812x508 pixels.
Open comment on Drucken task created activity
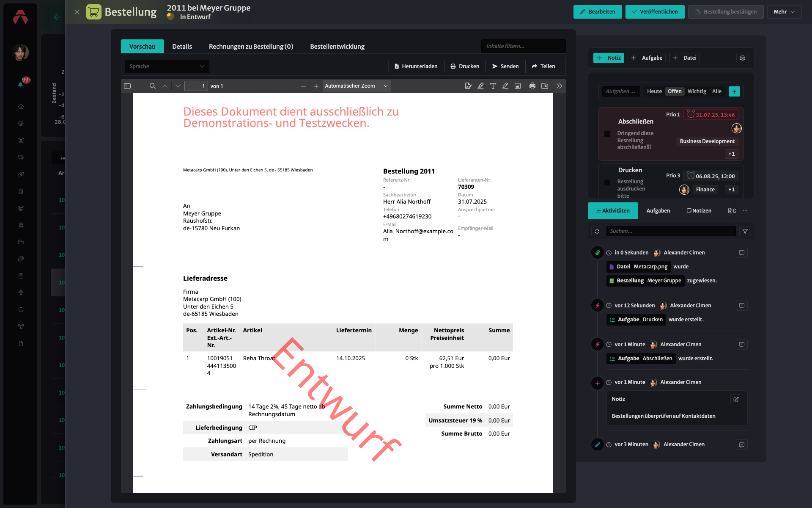pyautogui.click(x=741, y=306)
